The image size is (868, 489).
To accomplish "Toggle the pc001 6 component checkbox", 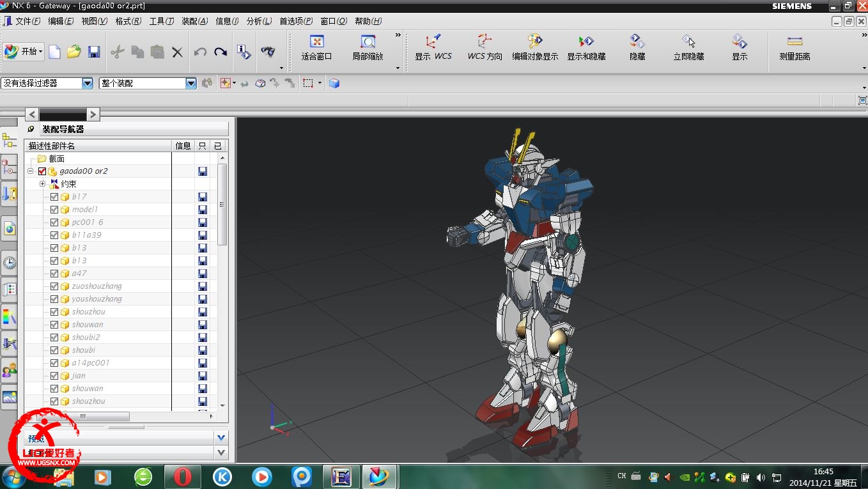I will 54,222.
